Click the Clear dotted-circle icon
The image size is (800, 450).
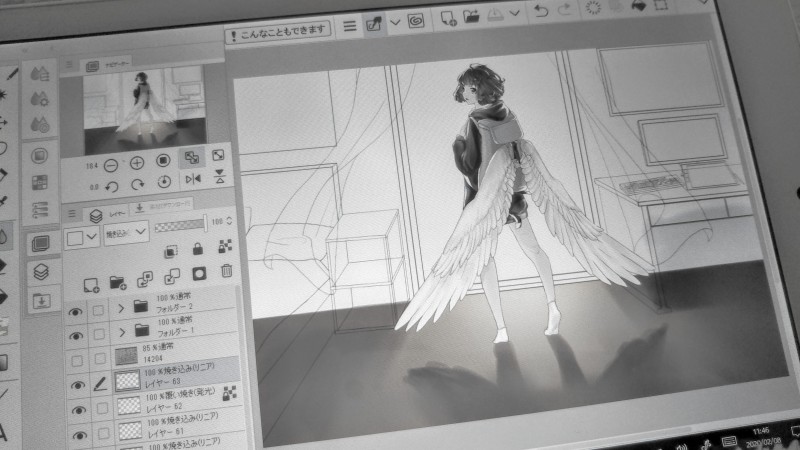(593, 8)
